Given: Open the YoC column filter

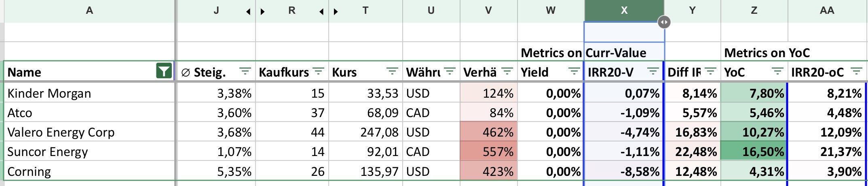Looking at the screenshot, I should tap(777, 72).
